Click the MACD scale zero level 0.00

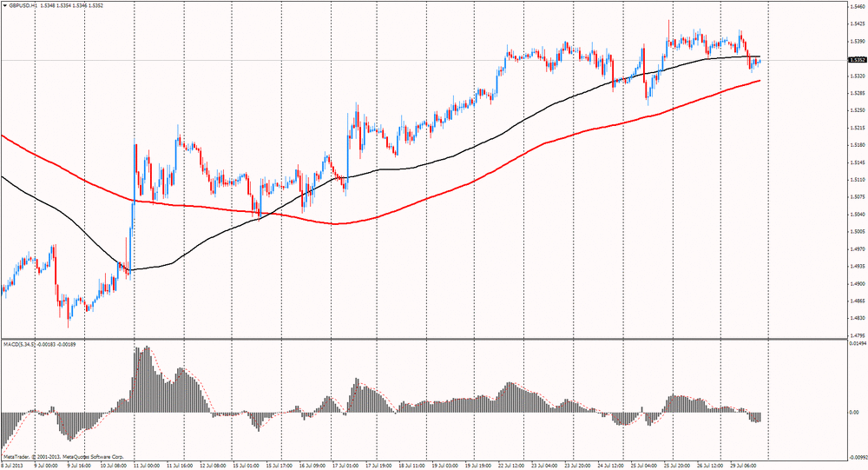[x=853, y=413]
